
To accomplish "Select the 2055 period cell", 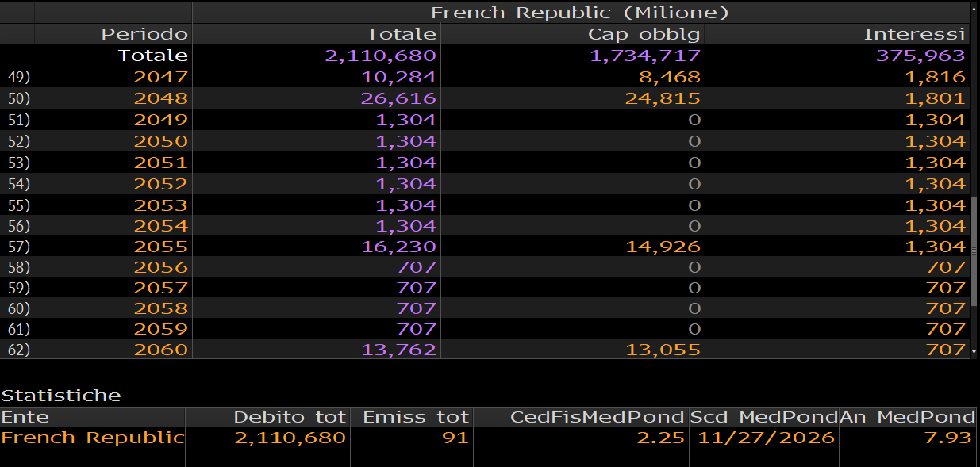I will click(161, 247).
